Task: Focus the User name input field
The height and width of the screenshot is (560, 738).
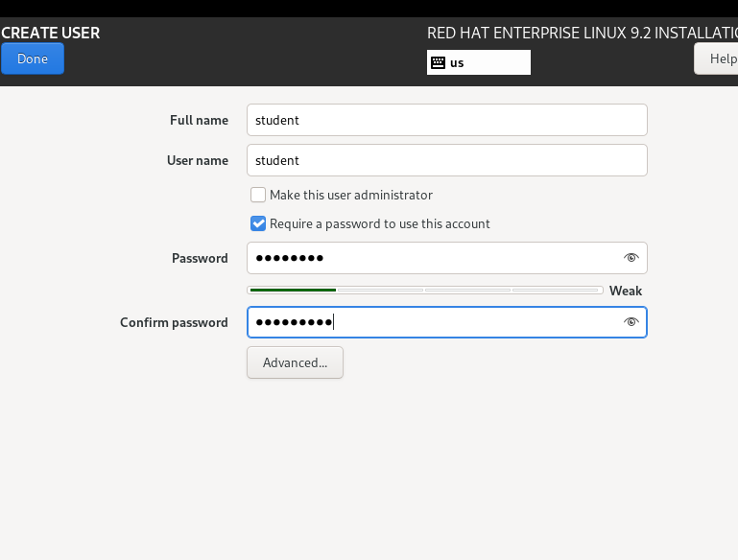Action: (x=447, y=160)
